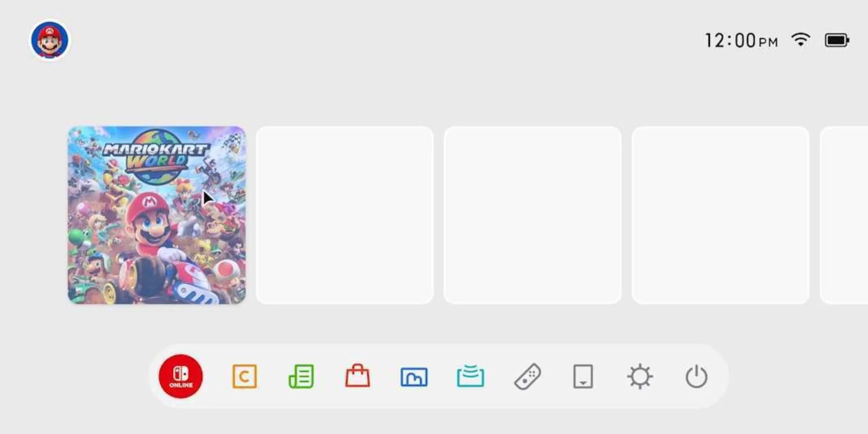Image resolution: width=868 pixels, height=434 pixels.
Task: Open System Settings gear icon
Action: click(x=640, y=376)
